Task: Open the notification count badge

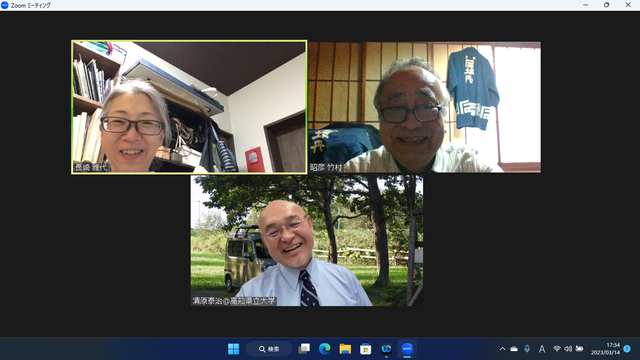Action: point(627,349)
